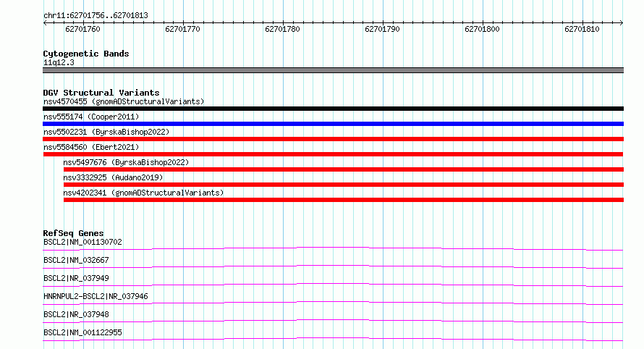Click the blue nsv555174 variant bar
The height and width of the screenshot is (349, 644).
333,124
